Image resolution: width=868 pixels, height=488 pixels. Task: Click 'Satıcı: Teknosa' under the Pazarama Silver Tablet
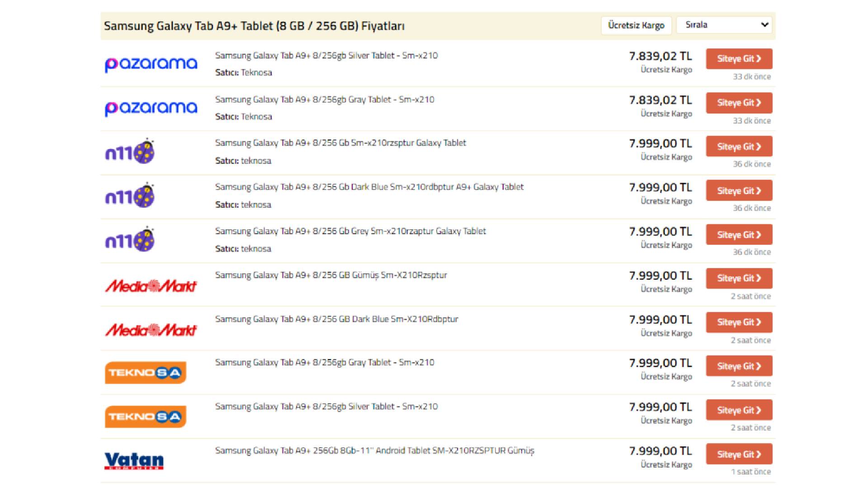(x=244, y=73)
